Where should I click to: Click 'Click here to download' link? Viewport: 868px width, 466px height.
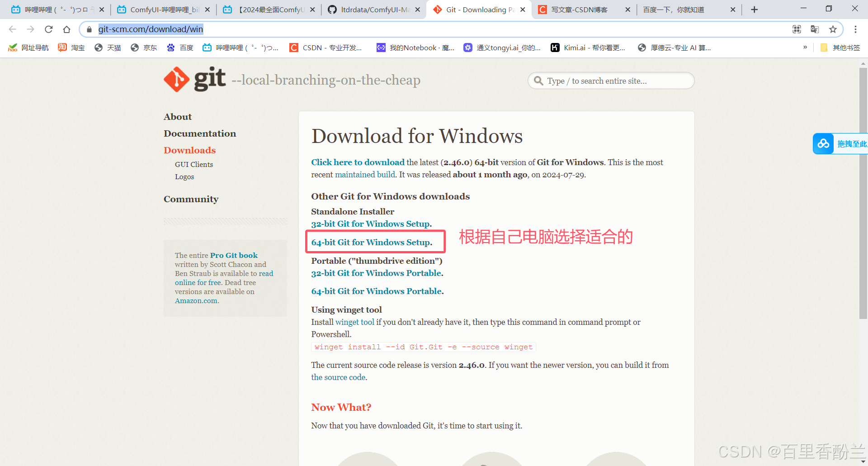tap(358, 162)
